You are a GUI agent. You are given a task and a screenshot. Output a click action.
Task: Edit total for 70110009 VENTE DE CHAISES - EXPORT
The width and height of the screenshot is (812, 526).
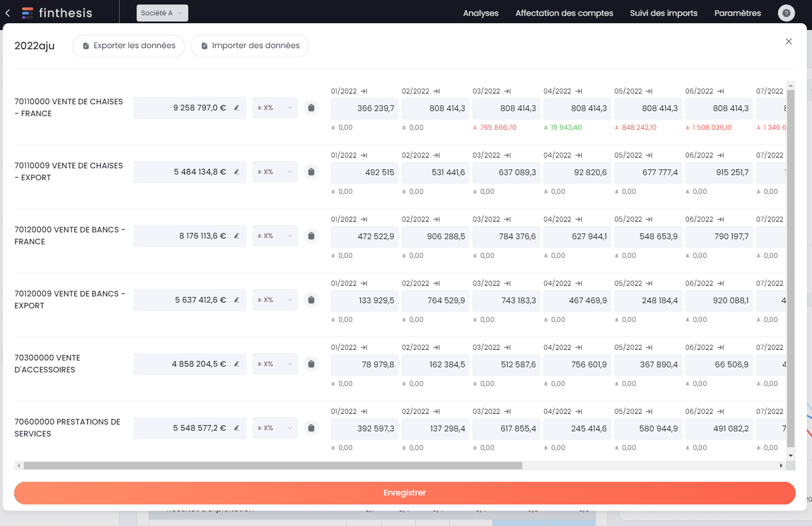[236, 172]
